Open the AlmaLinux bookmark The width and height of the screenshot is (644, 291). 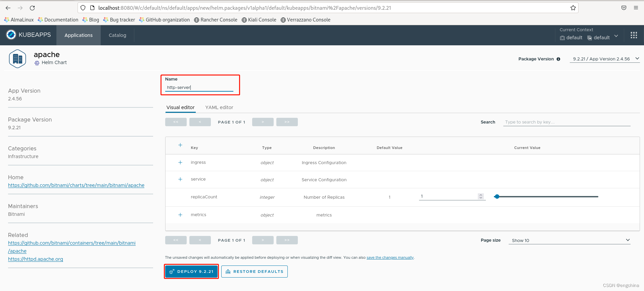(x=19, y=20)
